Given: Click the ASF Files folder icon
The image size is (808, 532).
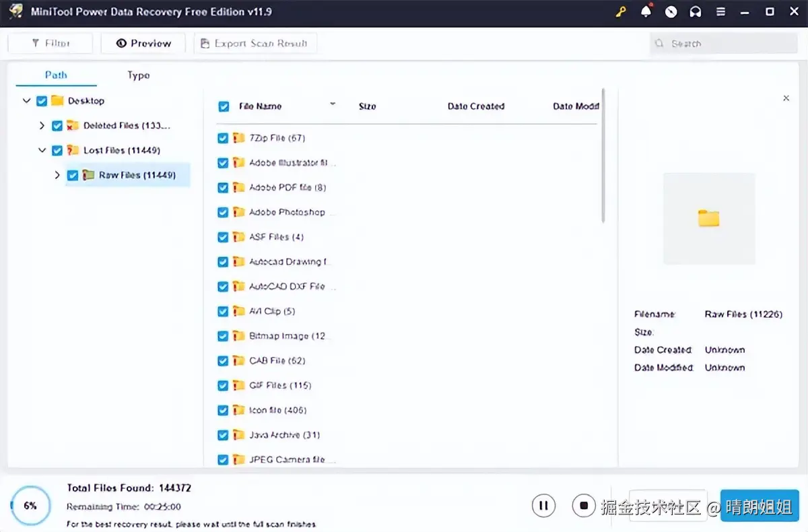Looking at the screenshot, I should point(238,237).
